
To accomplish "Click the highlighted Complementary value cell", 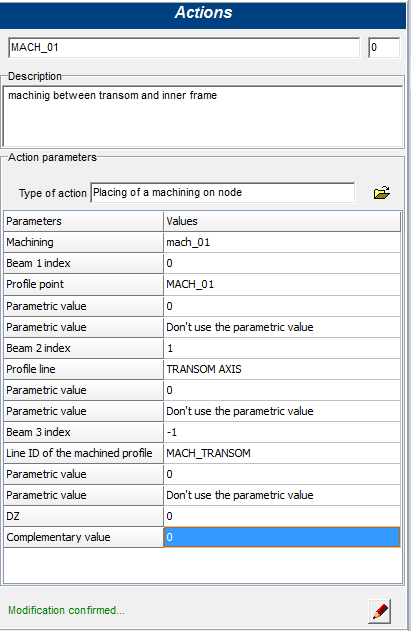I will click(x=282, y=537).
